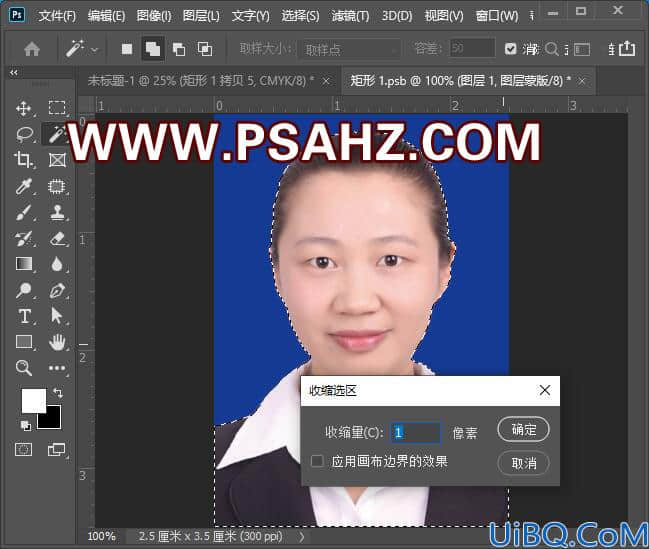
Task: Select the Eyedropper tool
Action: coord(23,186)
